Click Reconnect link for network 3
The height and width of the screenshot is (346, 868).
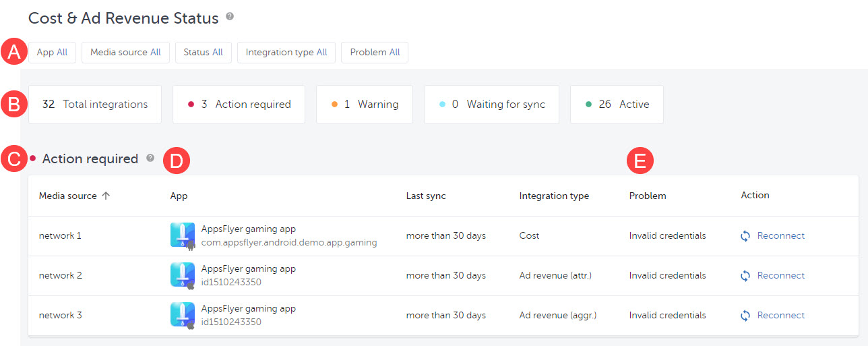coord(780,316)
